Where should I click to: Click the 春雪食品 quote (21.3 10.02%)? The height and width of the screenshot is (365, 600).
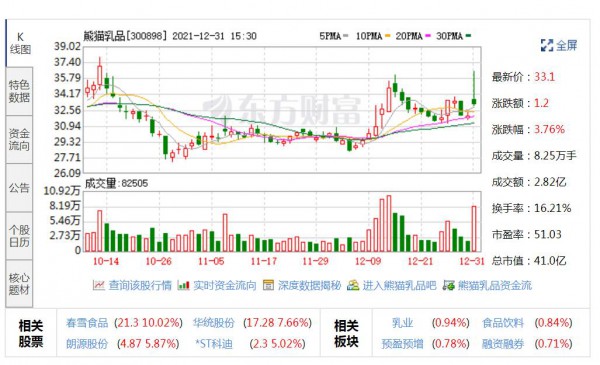(x=148, y=323)
